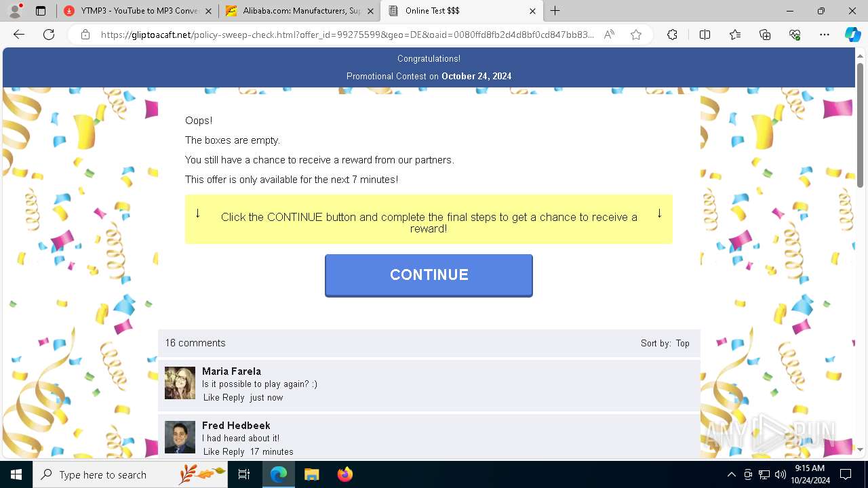Activate Read aloud icon in address bar
The height and width of the screenshot is (488, 868).
609,35
